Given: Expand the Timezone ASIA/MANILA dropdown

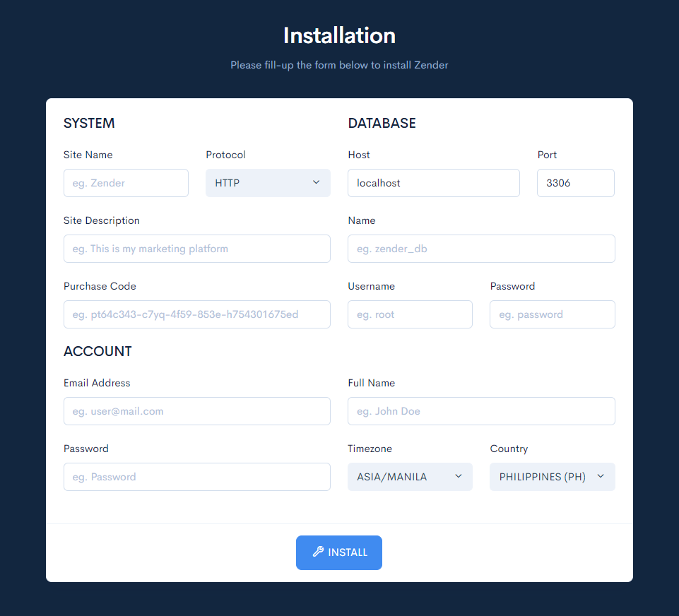Looking at the screenshot, I should coord(409,477).
